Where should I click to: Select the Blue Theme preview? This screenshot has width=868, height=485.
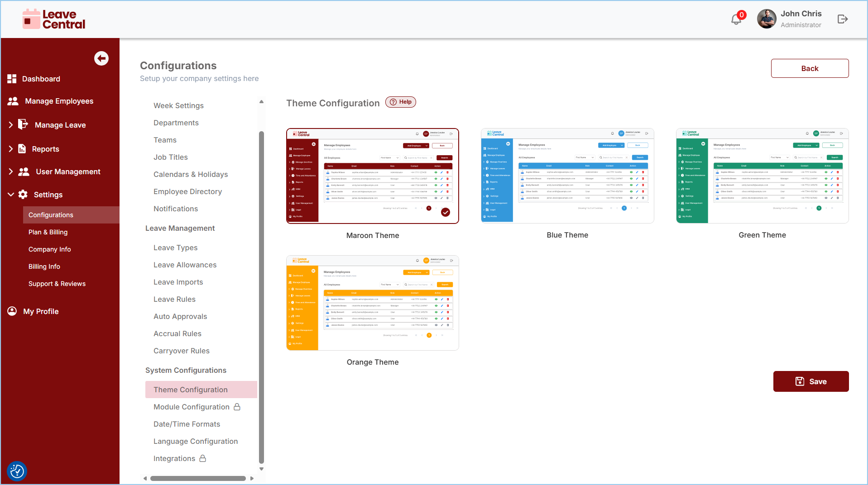pos(567,176)
